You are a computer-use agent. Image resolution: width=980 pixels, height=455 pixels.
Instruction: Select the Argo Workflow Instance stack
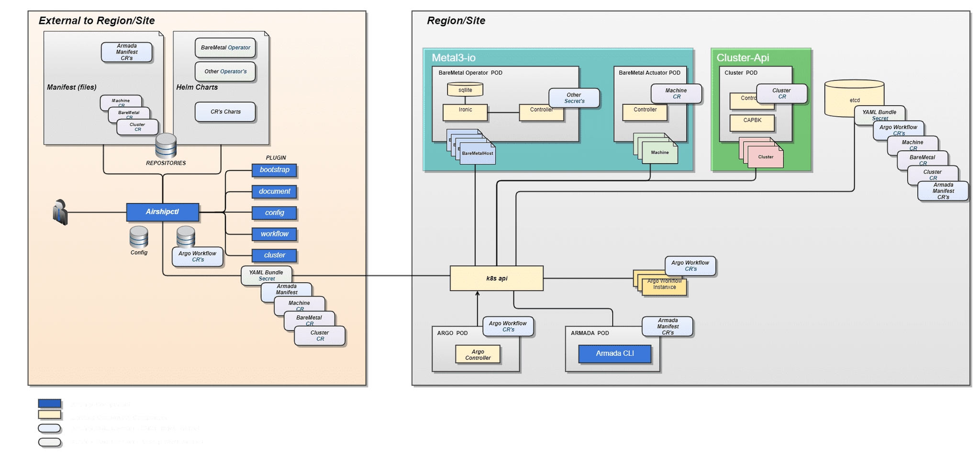tap(660, 284)
